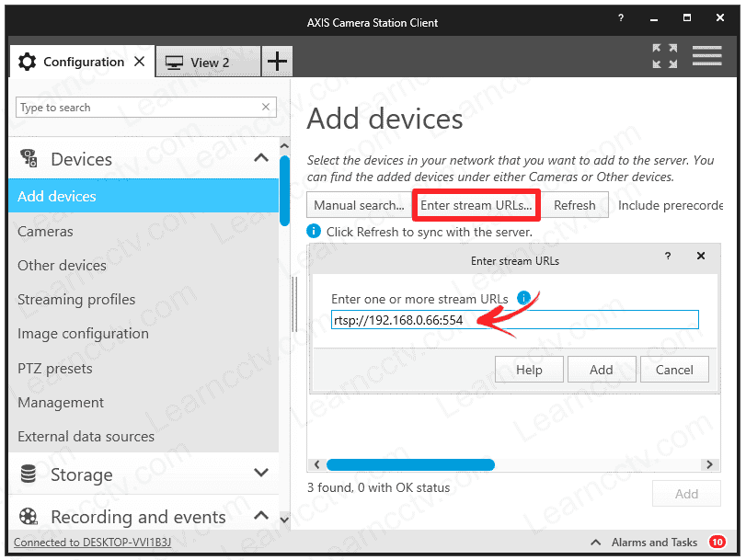The image size is (746, 560).
Task: Collapse the Recording and events section
Action: point(261,516)
